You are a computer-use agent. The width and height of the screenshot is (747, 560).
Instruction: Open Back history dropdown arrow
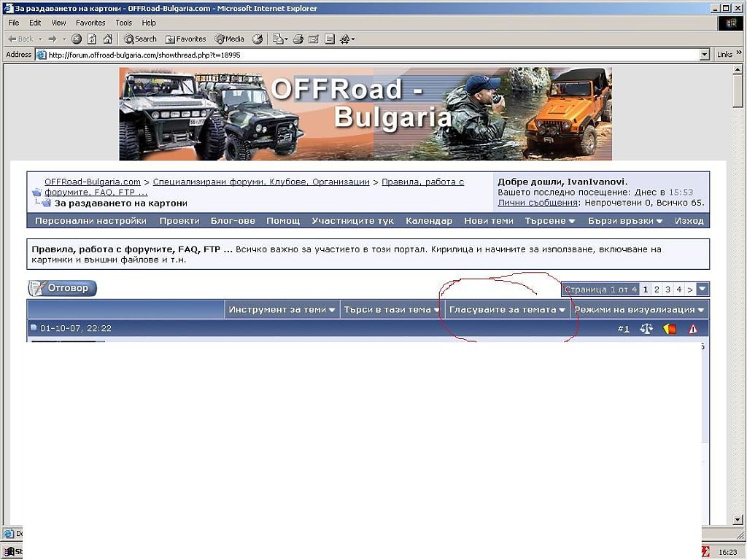[x=41, y=39]
